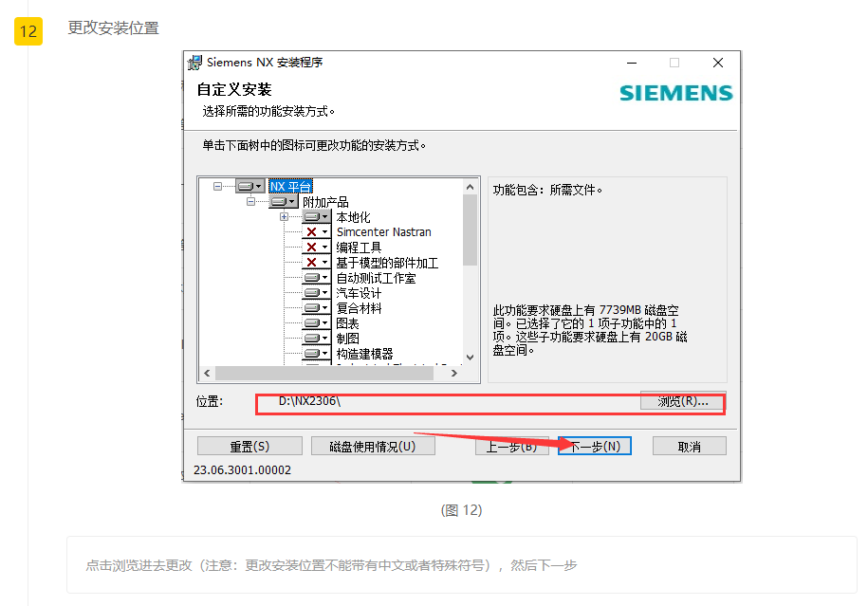Click the 重置(S) reset button
The width and height of the screenshot is (868, 606).
(249, 446)
